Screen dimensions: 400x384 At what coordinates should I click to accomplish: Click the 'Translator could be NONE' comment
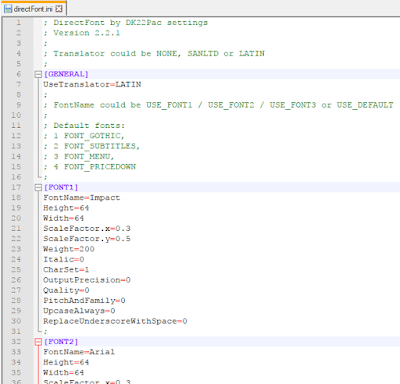coord(154,54)
